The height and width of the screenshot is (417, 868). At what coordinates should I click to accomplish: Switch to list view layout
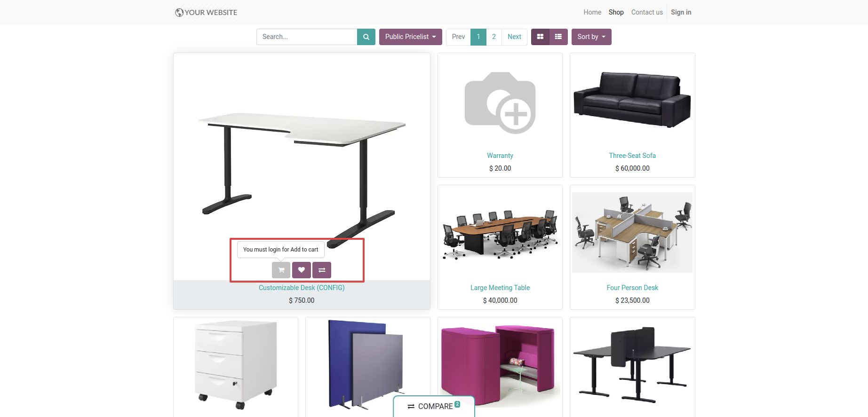pyautogui.click(x=558, y=37)
